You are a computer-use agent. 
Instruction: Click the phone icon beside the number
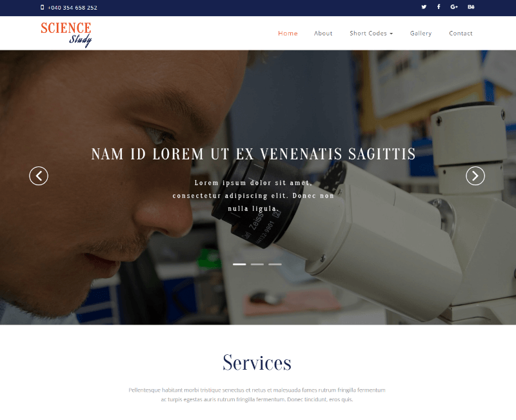pyautogui.click(x=42, y=7)
